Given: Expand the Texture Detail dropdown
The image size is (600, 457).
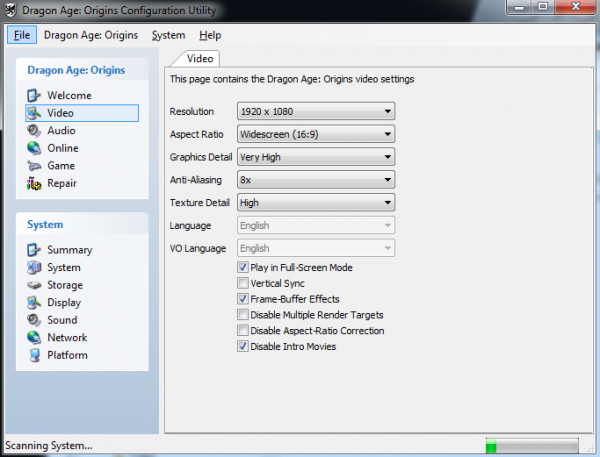Looking at the screenshot, I should click(316, 202).
